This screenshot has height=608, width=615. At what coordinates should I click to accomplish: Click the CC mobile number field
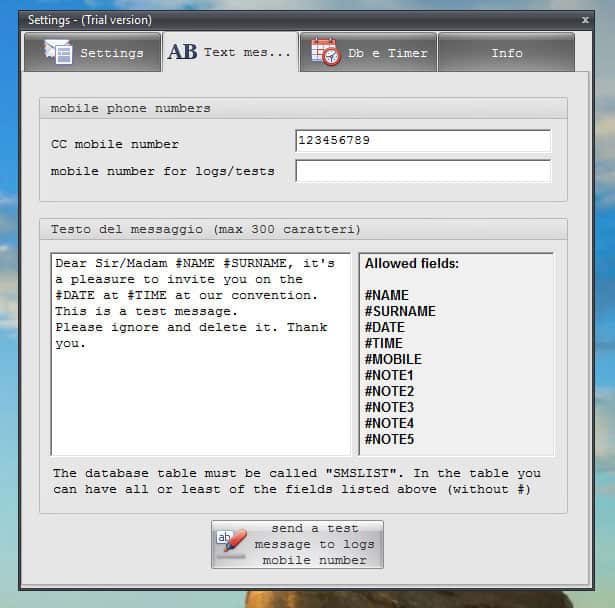(422, 141)
